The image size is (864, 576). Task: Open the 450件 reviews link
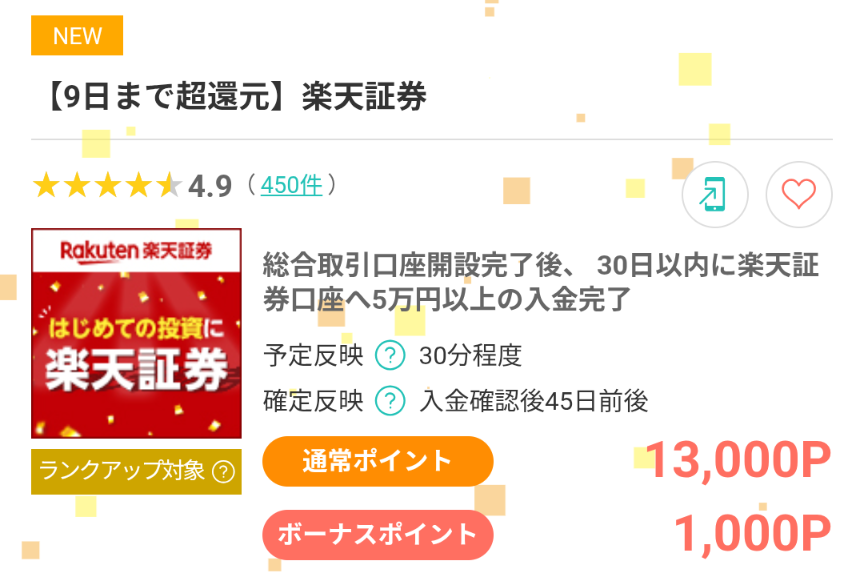[291, 185]
